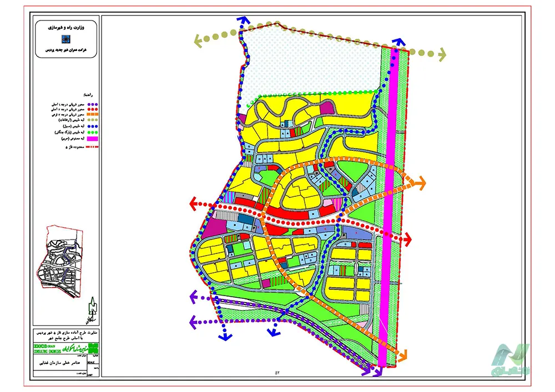Click the red arrowhead pointing left on the map

click(x=194, y=203)
